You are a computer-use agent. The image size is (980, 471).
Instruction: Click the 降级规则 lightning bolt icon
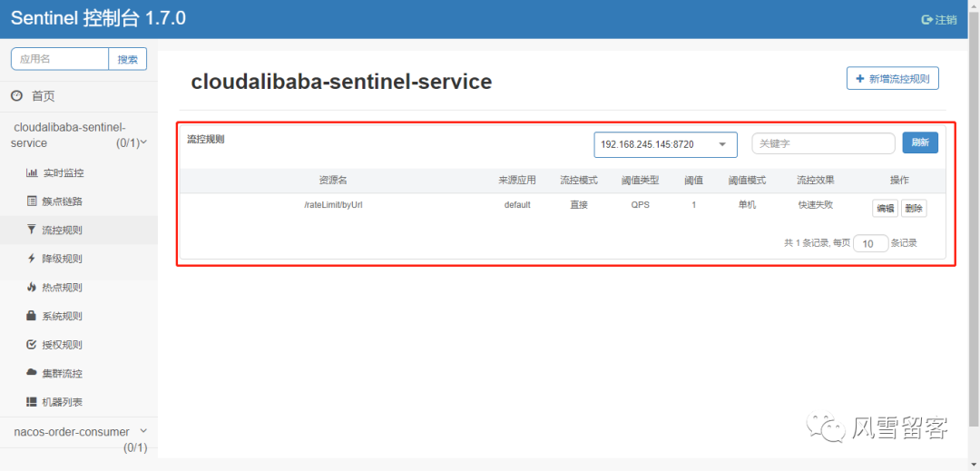(32, 259)
